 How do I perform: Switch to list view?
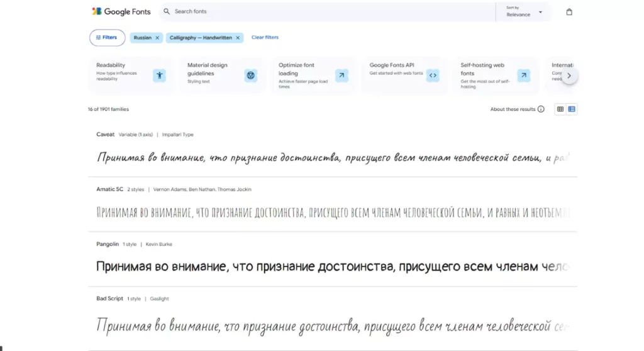571,109
